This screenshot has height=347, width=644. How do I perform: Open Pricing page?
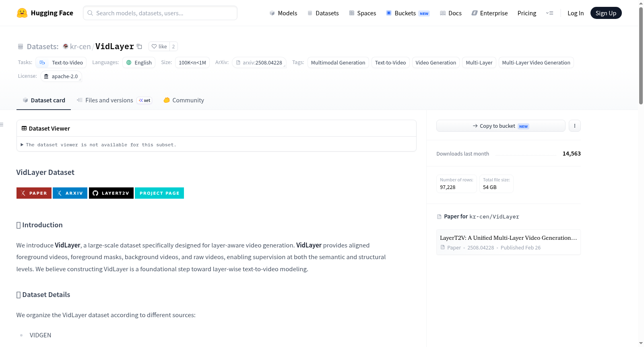coord(527,13)
